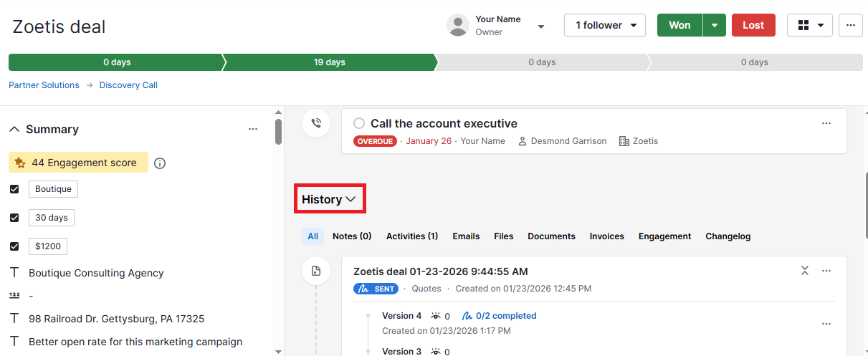The height and width of the screenshot is (356, 868).
Task: Collapse the Summary section
Action: 14,130
